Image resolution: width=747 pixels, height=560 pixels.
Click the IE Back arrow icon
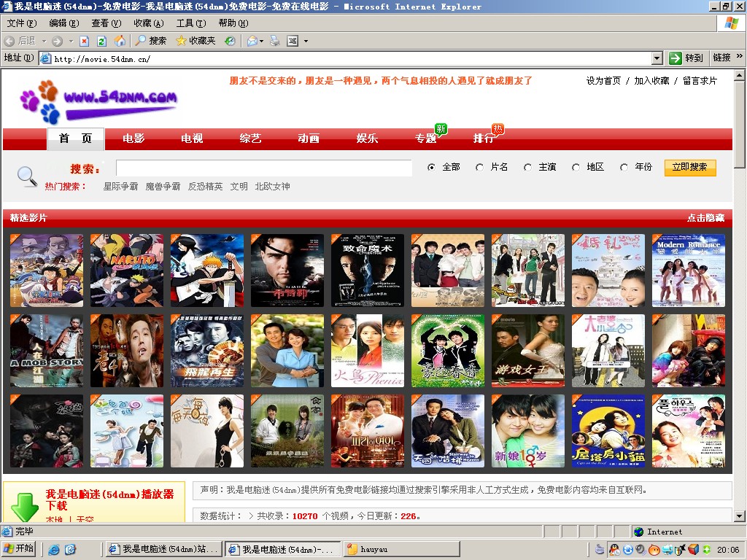pos(9,42)
